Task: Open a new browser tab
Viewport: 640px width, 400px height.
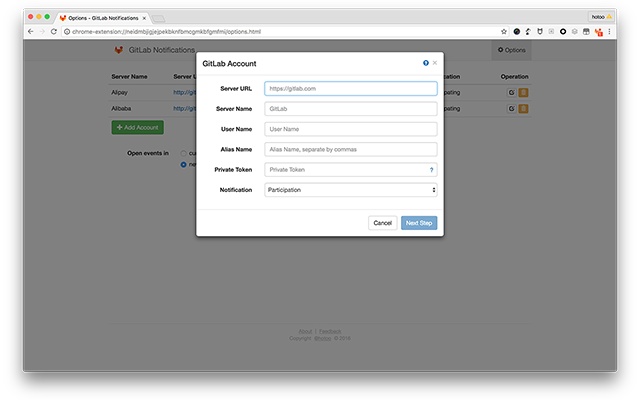Action: 158,18
